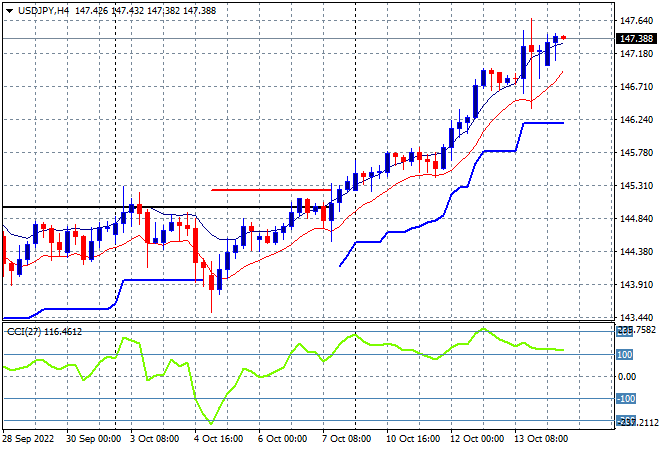This screenshot has width=660, height=450.
Task: Open the chart dropdown arrow beside USDJPY,H4
Action: [9, 11]
